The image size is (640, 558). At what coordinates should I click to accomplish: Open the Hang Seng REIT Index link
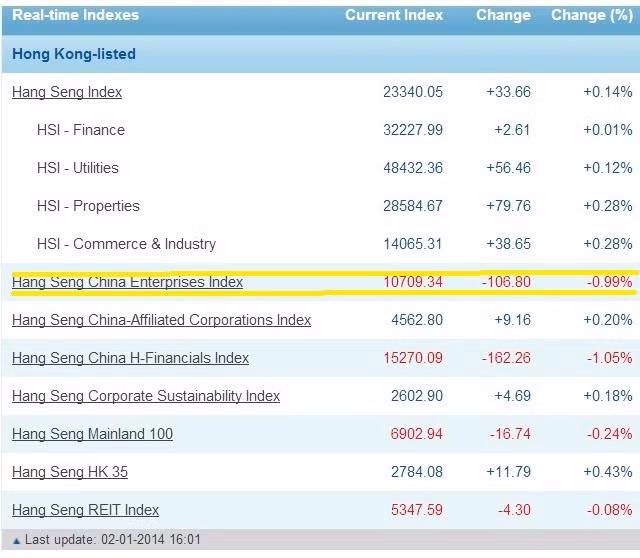point(85,510)
